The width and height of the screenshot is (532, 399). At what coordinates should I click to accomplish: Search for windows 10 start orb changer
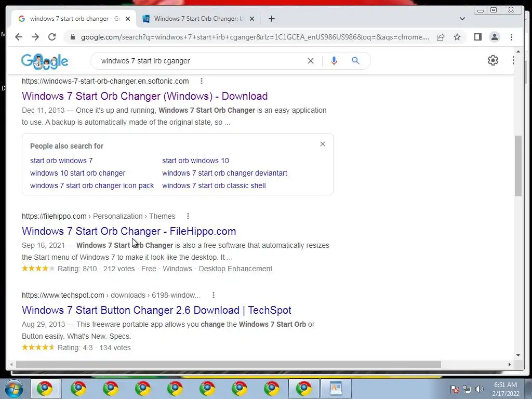[x=78, y=173]
